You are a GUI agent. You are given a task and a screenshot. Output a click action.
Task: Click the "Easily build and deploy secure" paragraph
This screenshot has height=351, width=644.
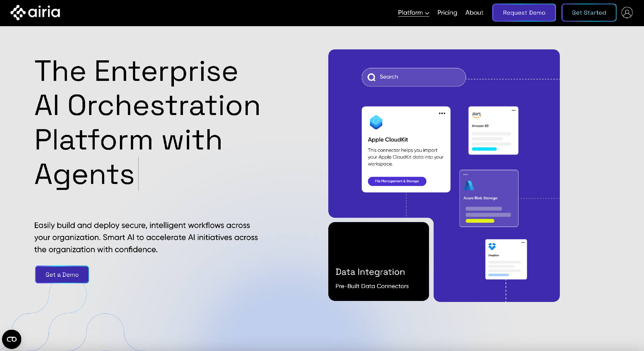[146, 237]
